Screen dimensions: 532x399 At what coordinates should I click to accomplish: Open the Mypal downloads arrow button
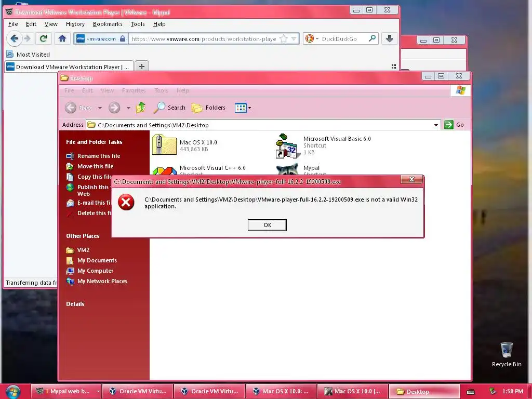coord(390,38)
